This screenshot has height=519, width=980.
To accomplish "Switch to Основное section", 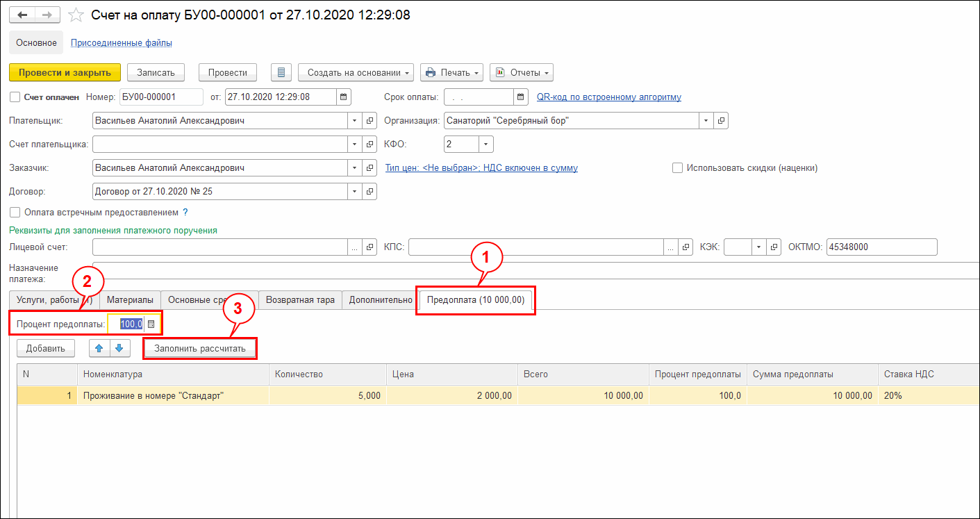I will pyautogui.click(x=36, y=42).
